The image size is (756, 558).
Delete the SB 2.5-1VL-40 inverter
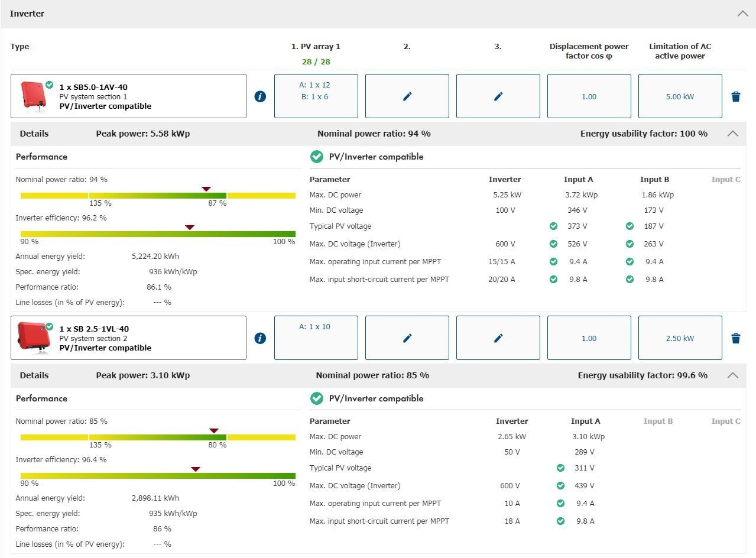click(736, 338)
